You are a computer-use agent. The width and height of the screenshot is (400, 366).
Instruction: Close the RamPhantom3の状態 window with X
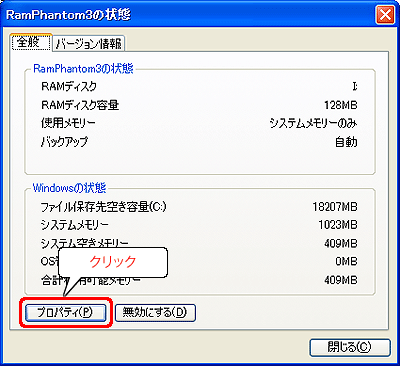click(385, 15)
